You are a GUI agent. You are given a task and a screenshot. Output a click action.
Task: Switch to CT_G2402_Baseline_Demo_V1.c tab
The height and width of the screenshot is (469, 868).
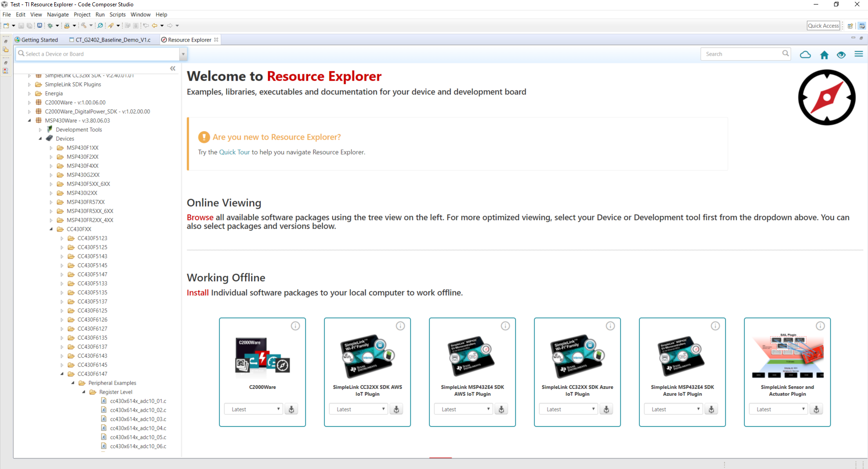(110, 40)
